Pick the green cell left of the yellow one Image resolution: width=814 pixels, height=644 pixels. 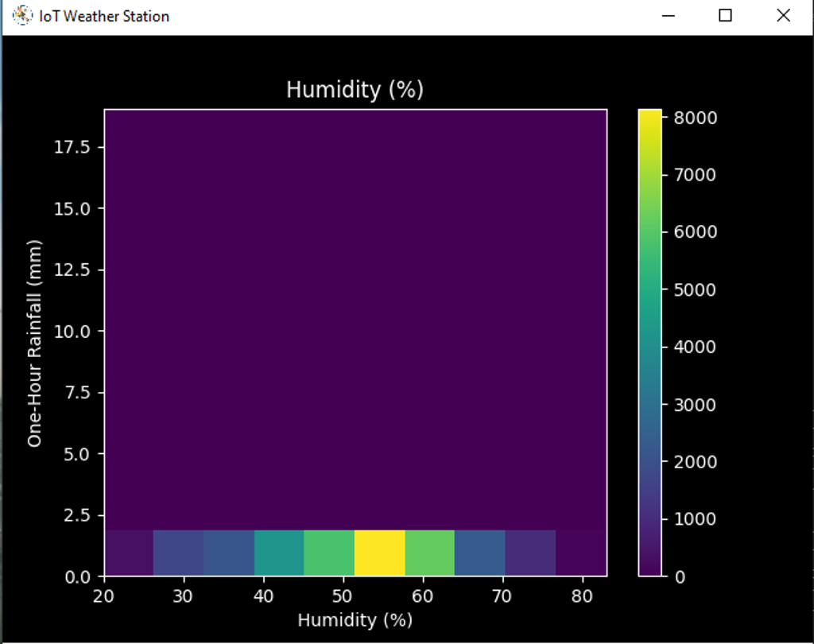(329, 553)
